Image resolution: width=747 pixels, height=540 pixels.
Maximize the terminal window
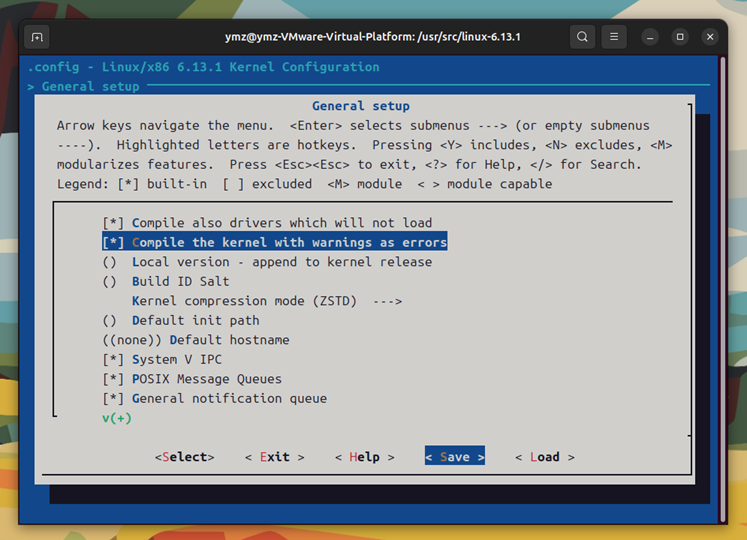click(680, 37)
